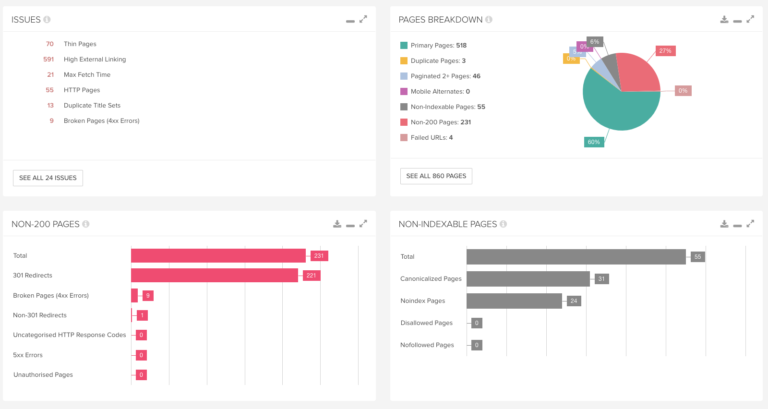The width and height of the screenshot is (768, 409).
Task: Toggle the Primary Pages legend swatch
Action: click(404, 46)
